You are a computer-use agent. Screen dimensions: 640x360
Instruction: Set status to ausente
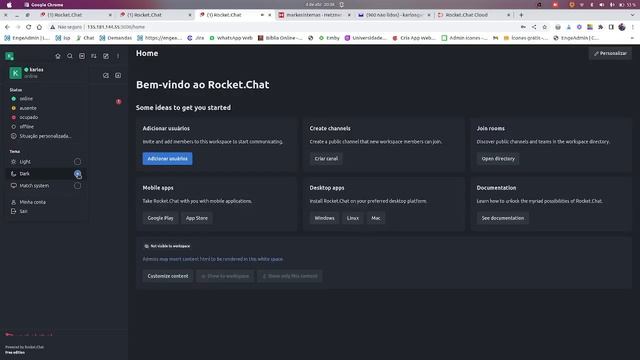pos(28,108)
